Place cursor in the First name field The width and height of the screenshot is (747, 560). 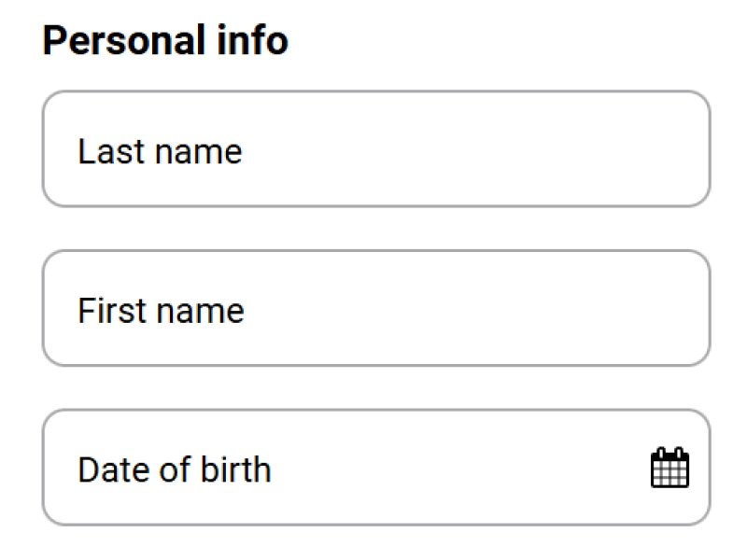373,307
